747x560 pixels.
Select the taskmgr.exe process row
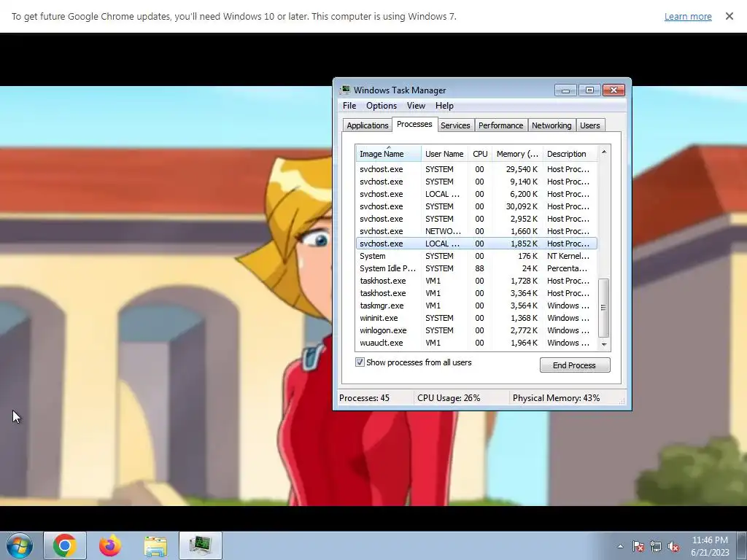[476, 306]
